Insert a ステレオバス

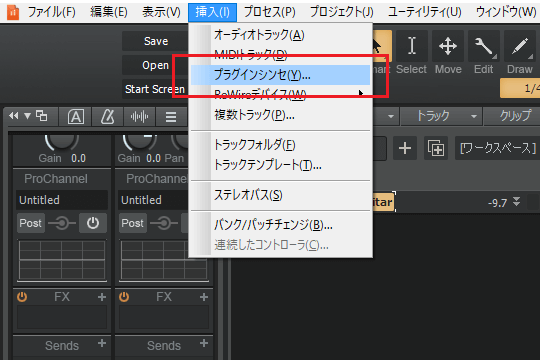click(x=280, y=195)
